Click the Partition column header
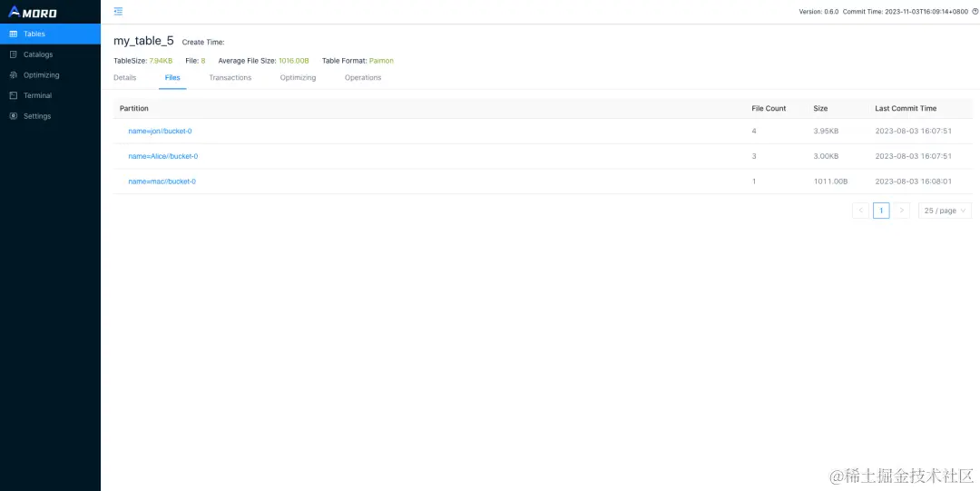The height and width of the screenshot is (491, 980). (133, 108)
